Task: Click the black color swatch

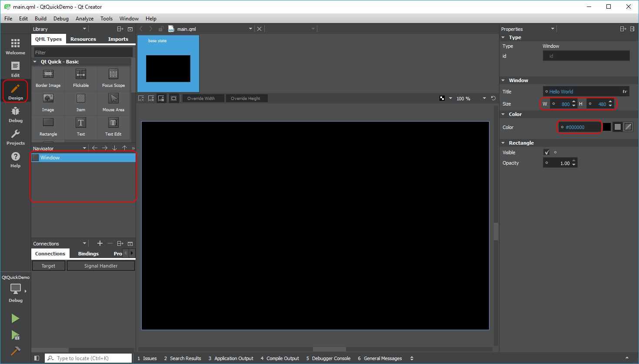Action: pos(606,127)
